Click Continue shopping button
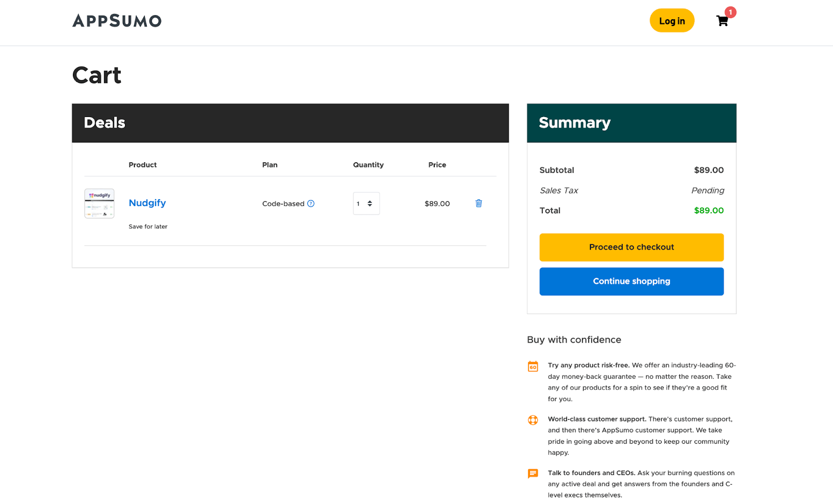The image size is (833, 504). click(x=632, y=281)
